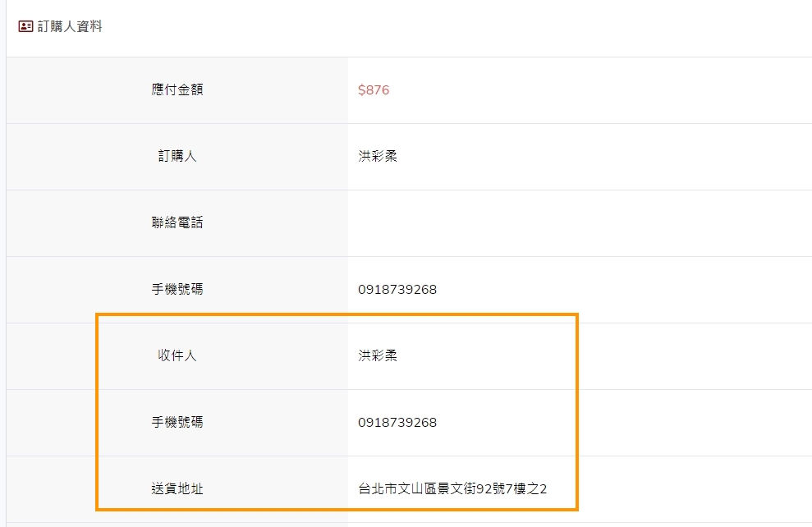Click the 訂購人 field label
This screenshot has height=527, width=812.
(177, 156)
